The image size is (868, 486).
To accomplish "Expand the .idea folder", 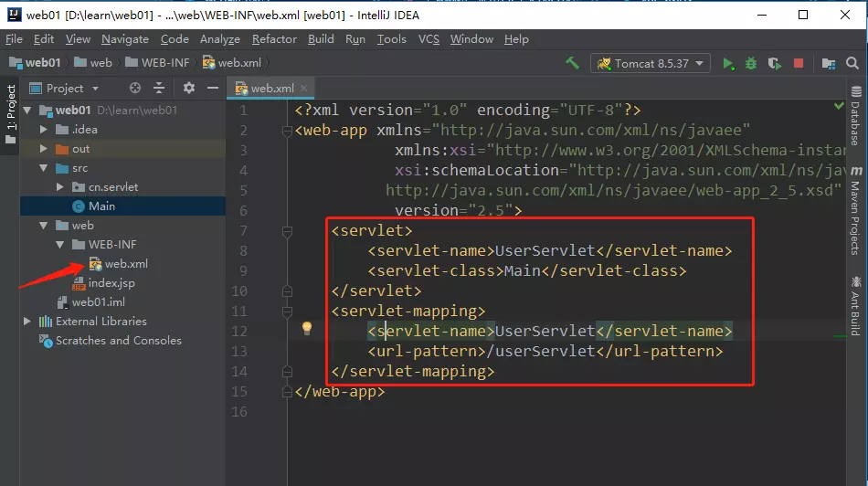I will (x=44, y=130).
